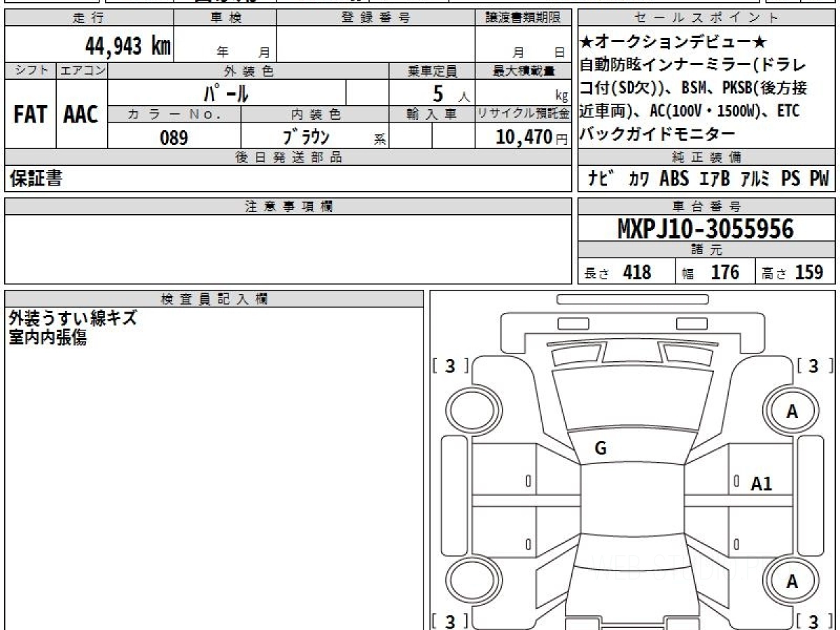Viewport: 840px width, 630px height.
Task: Click the mileage value 44,943 km
Action: tap(128, 46)
